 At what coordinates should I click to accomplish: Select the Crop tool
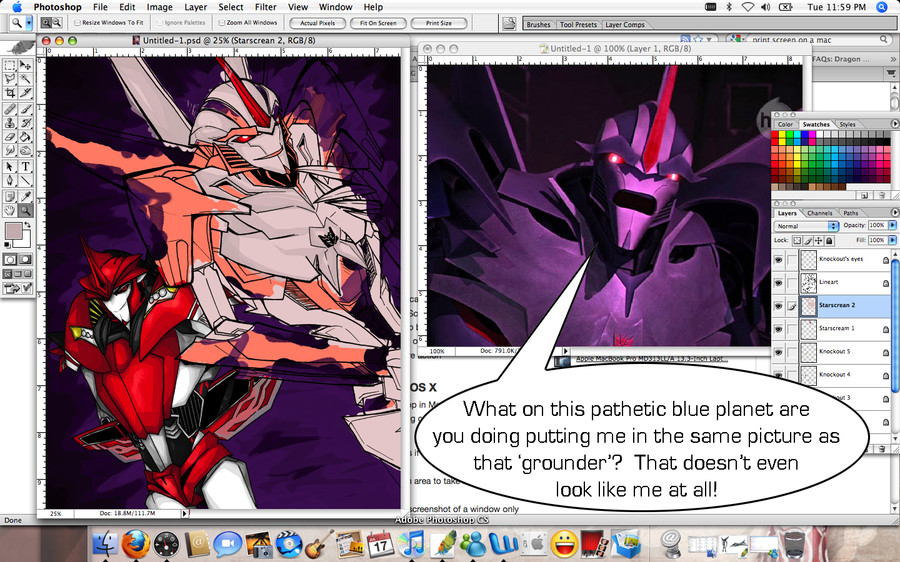[x=10, y=92]
